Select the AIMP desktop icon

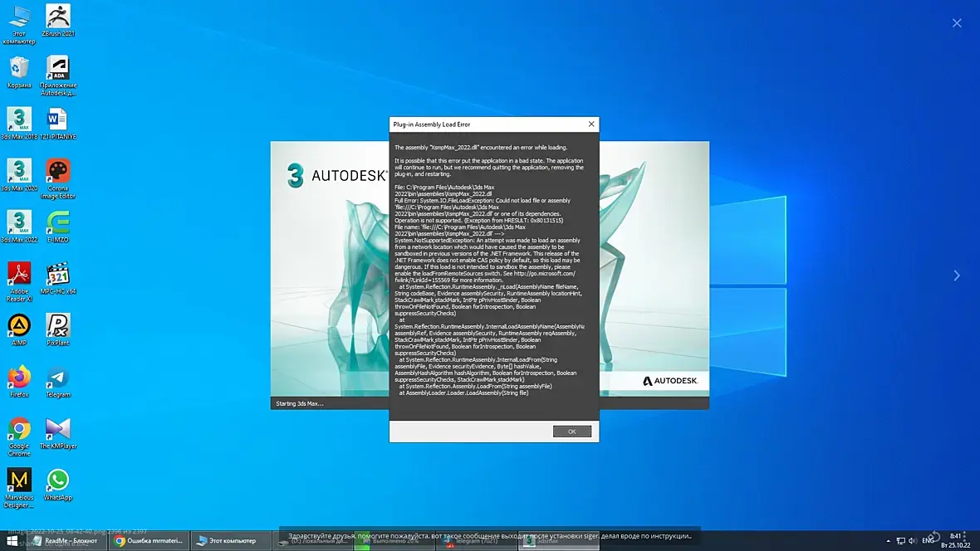19,329
